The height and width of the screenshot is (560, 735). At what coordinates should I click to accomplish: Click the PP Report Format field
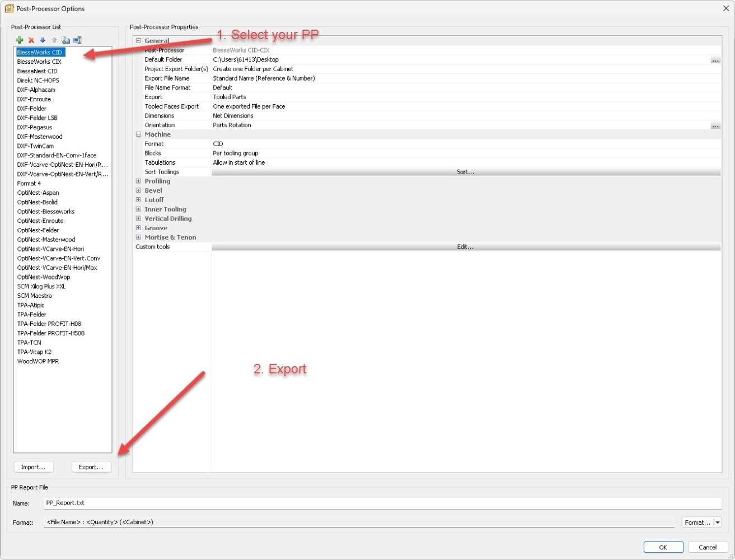(x=359, y=522)
